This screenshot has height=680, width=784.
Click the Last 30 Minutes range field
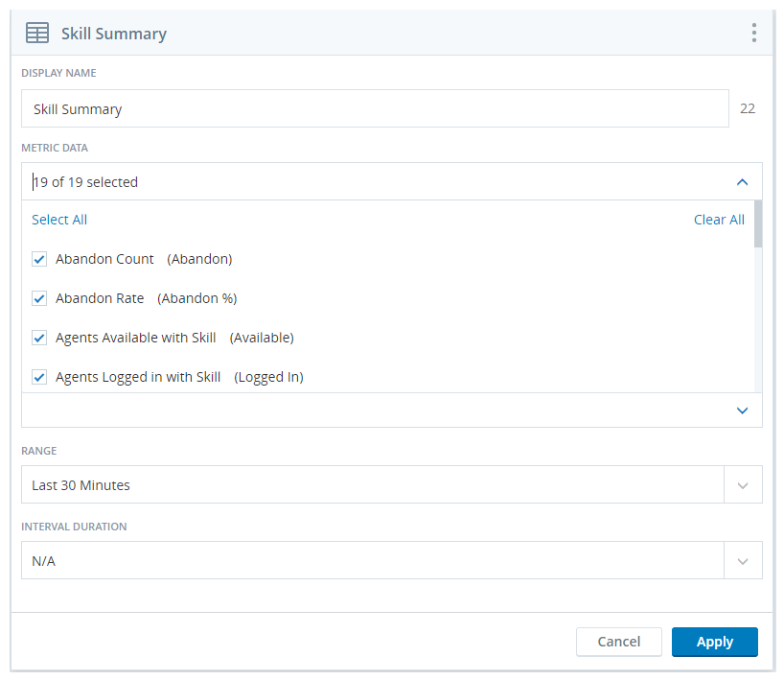tap(373, 485)
